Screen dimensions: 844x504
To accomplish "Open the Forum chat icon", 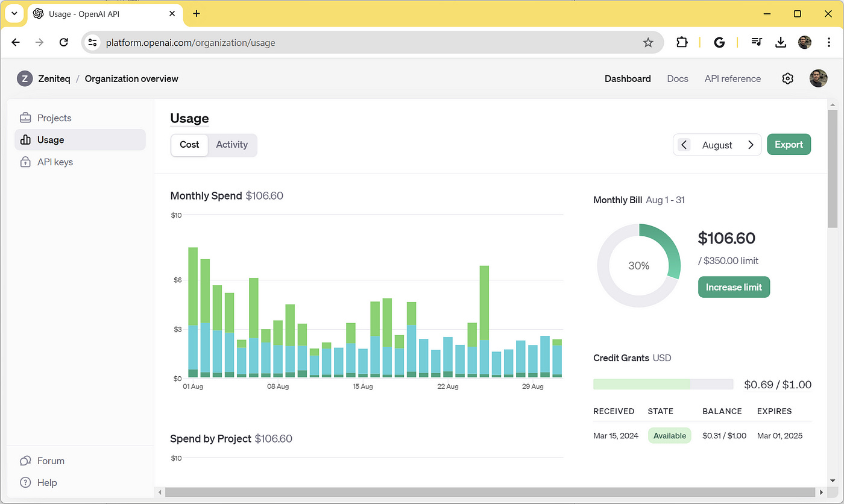I will (25, 461).
